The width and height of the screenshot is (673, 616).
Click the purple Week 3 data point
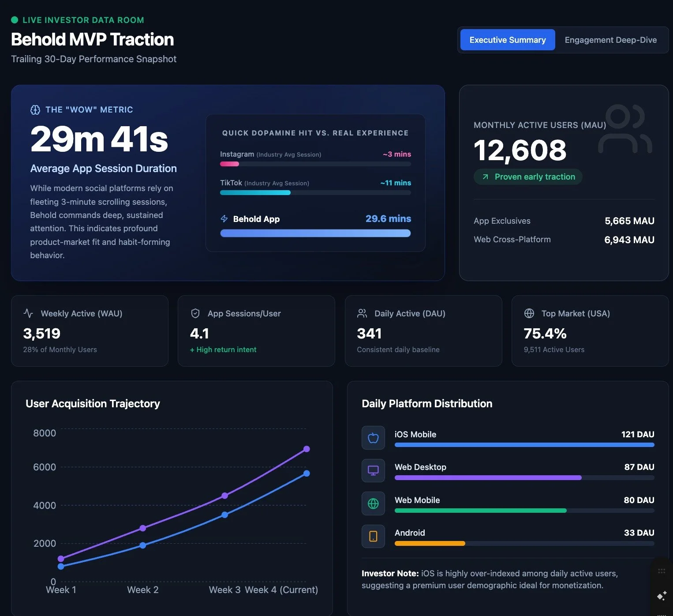[x=224, y=496]
